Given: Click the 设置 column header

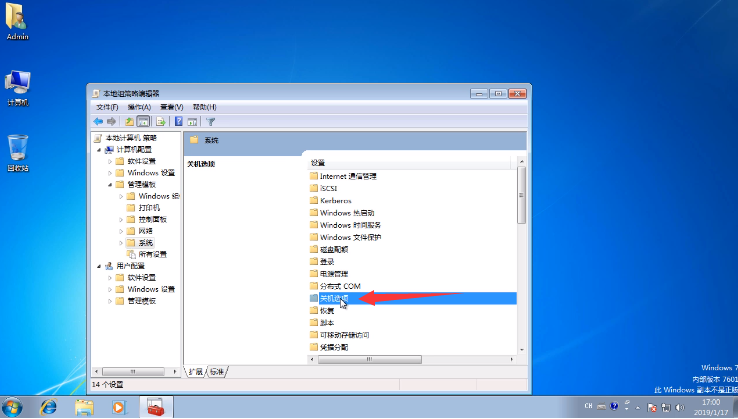Looking at the screenshot, I should pos(409,163).
